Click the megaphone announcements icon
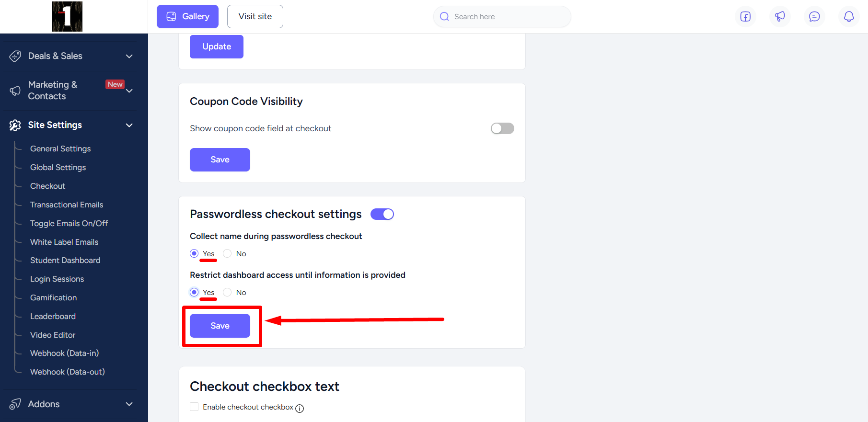The height and width of the screenshot is (422, 868). tap(780, 17)
